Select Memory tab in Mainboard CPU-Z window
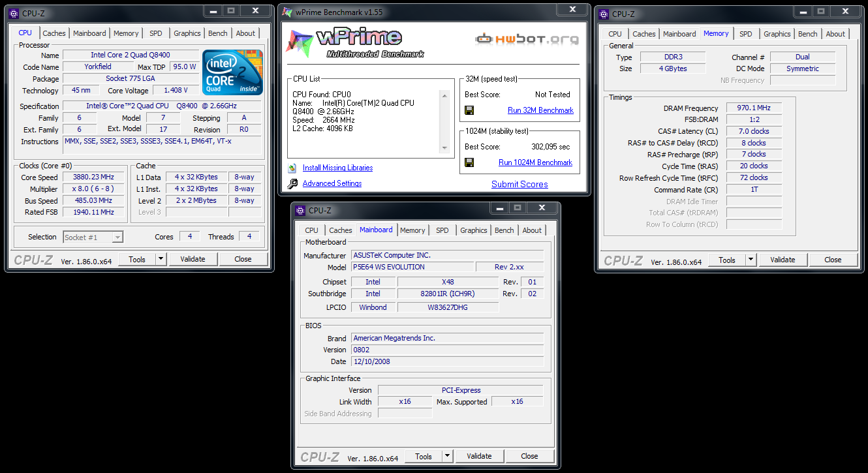This screenshot has width=868, height=473. pos(412,230)
